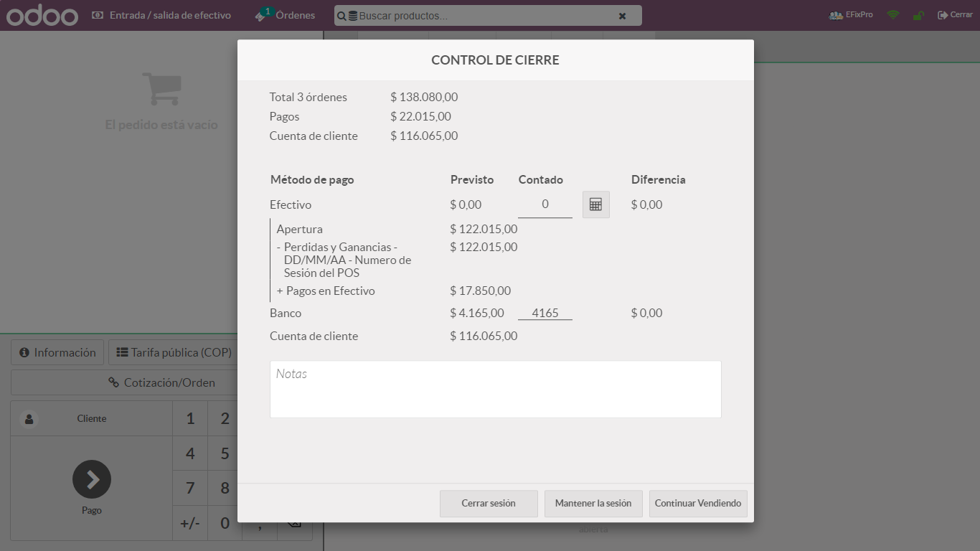This screenshot has width=980, height=551.
Task: Click the Odoo logo
Action: point(42,15)
